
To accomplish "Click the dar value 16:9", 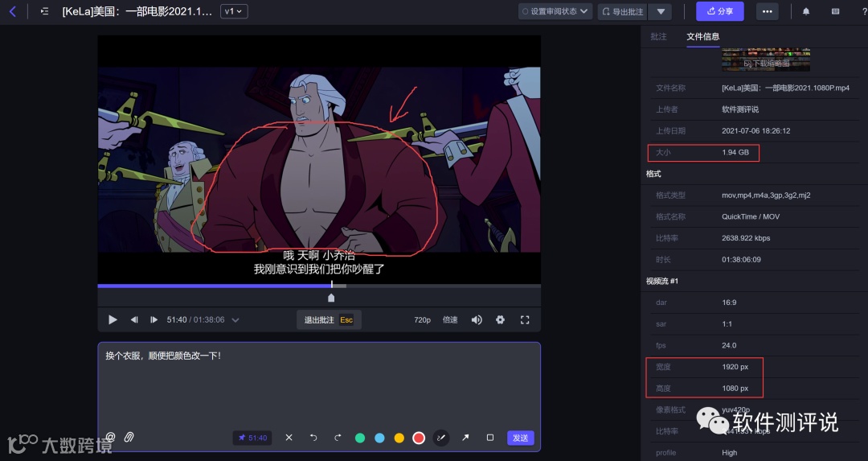I will [729, 303].
